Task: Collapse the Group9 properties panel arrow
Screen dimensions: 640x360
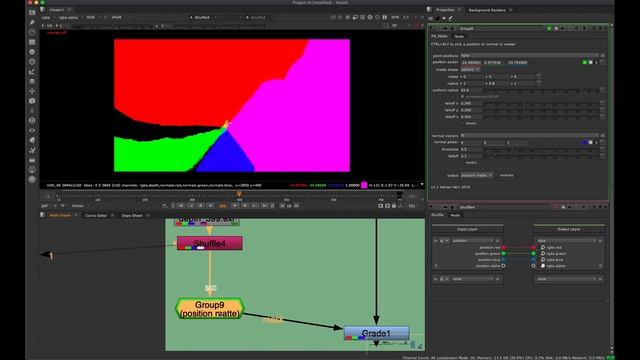Action: click(431, 29)
